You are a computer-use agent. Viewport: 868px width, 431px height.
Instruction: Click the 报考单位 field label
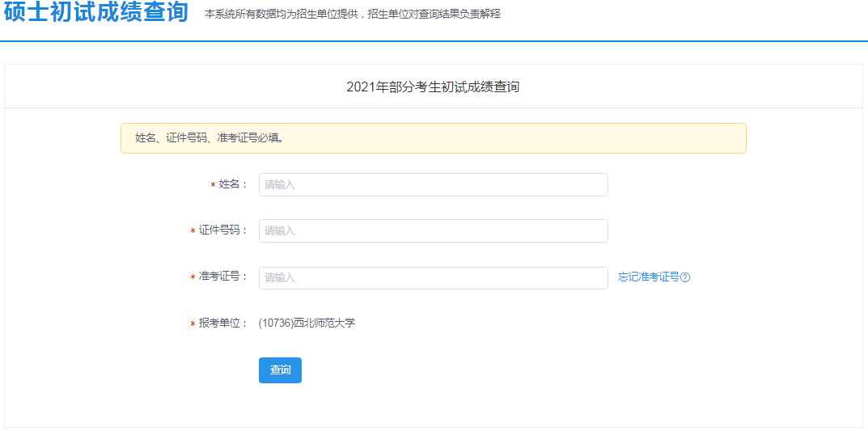223,323
